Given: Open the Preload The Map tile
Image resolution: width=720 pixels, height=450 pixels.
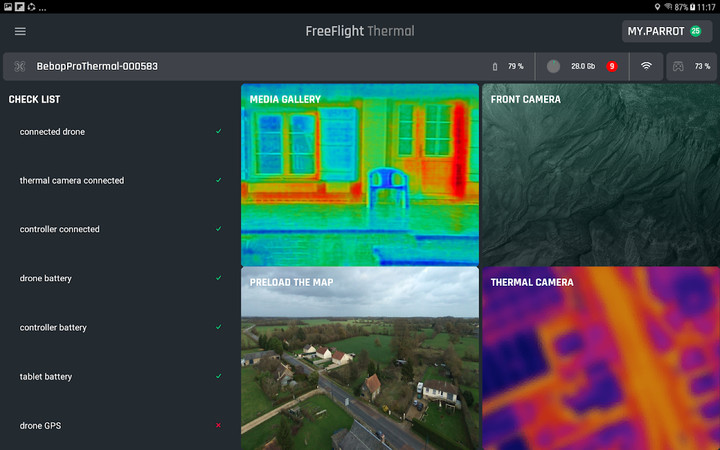Looking at the screenshot, I should [360, 359].
